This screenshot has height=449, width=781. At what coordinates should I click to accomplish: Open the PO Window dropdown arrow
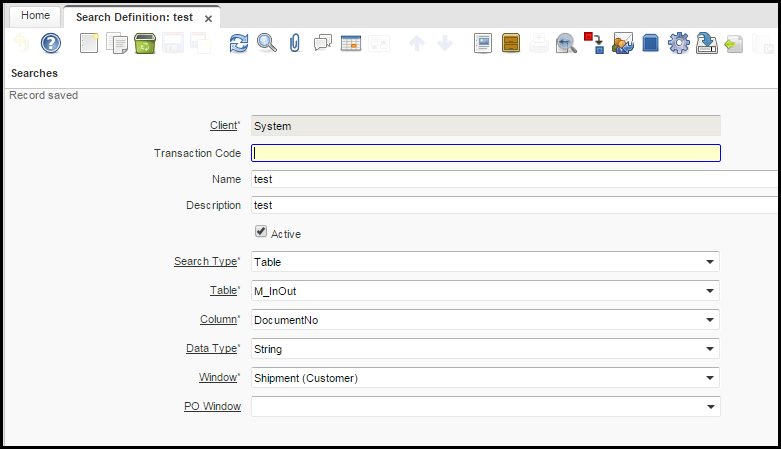[x=710, y=407]
